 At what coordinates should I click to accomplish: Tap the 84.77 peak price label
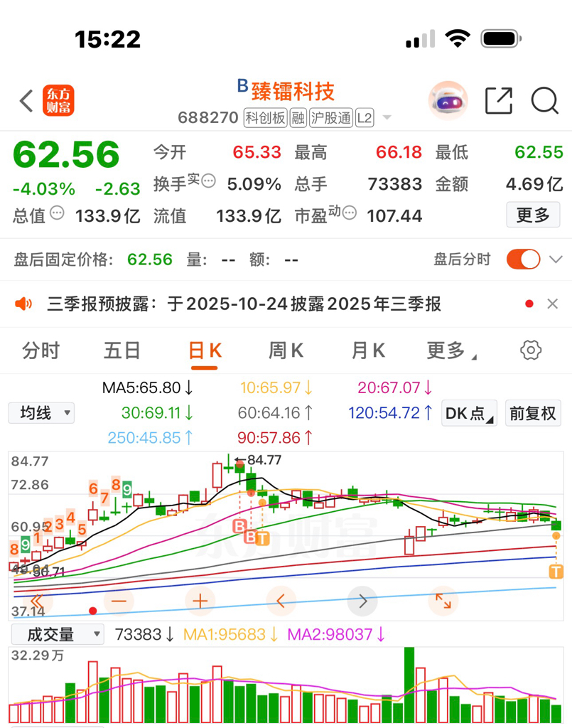pyautogui.click(x=264, y=460)
